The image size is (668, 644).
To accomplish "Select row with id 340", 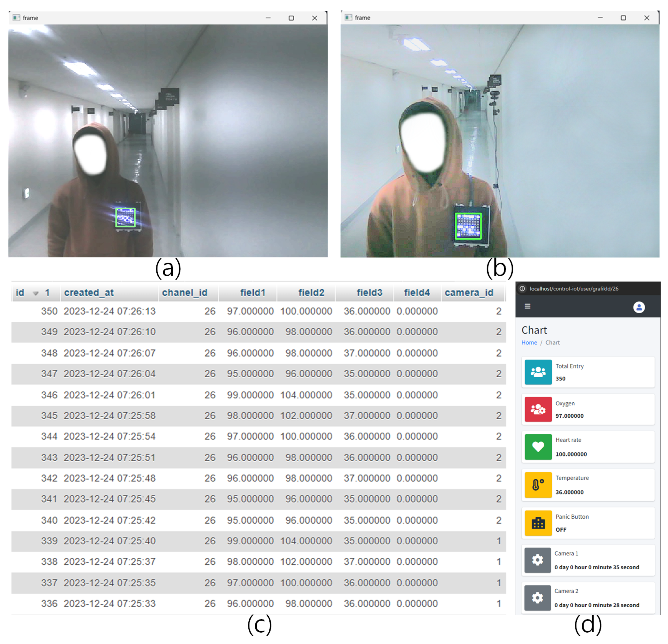I will (x=258, y=520).
